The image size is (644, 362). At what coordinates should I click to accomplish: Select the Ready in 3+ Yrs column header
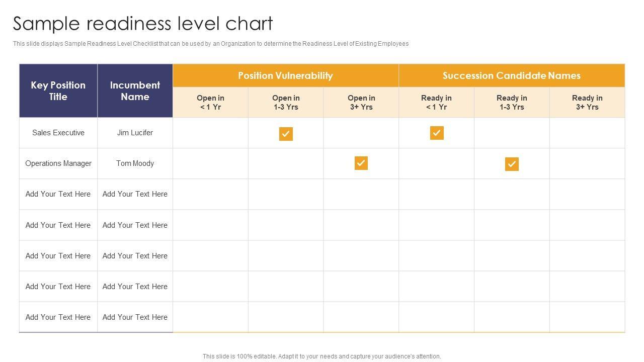(x=587, y=103)
